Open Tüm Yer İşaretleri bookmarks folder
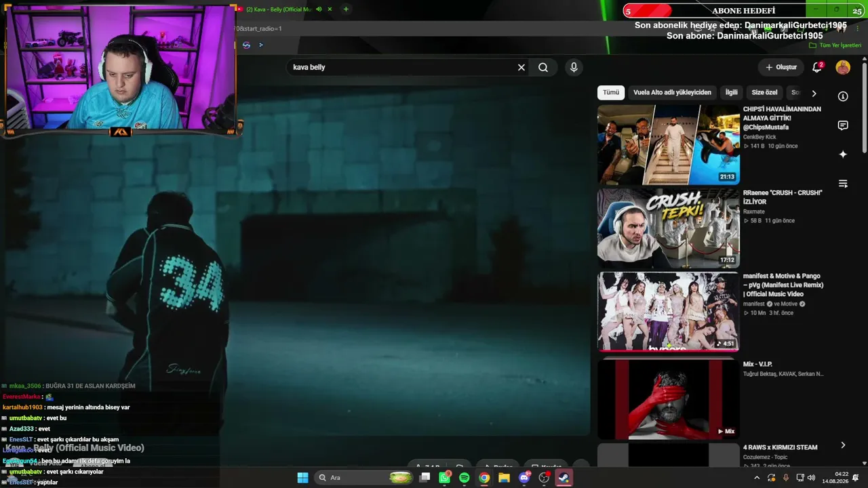The width and height of the screenshot is (868, 488). (x=836, y=45)
